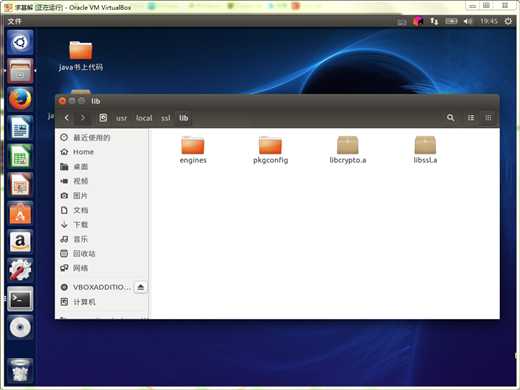The height and width of the screenshot is (390, 520).
Task: Open the system gear session menu
Action: coord(508,21)
